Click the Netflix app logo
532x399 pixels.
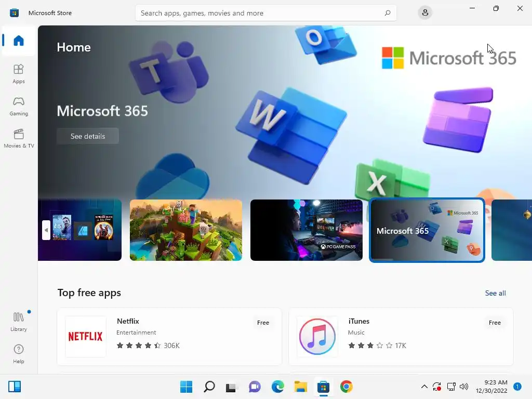[86, 336]
